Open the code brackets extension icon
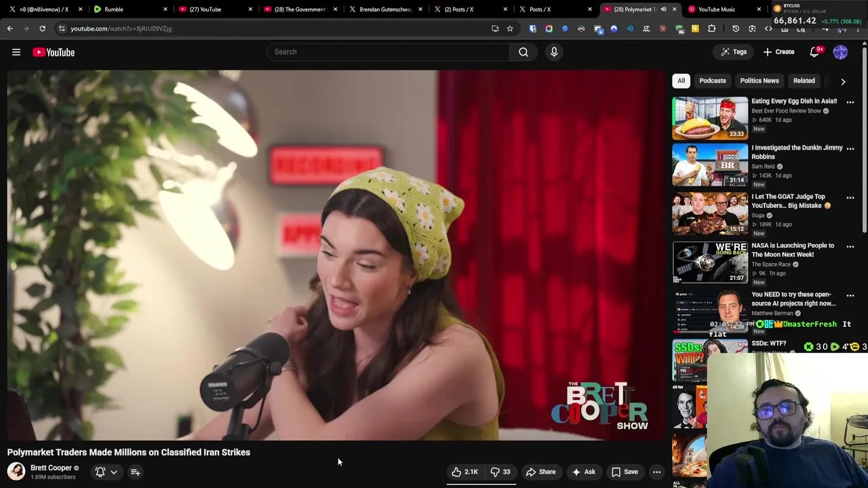 (768, 28)
